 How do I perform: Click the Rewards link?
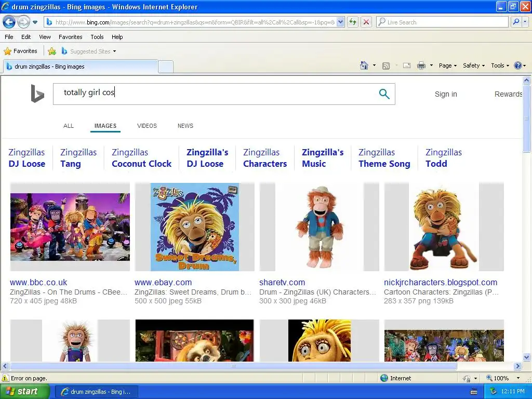508,94
